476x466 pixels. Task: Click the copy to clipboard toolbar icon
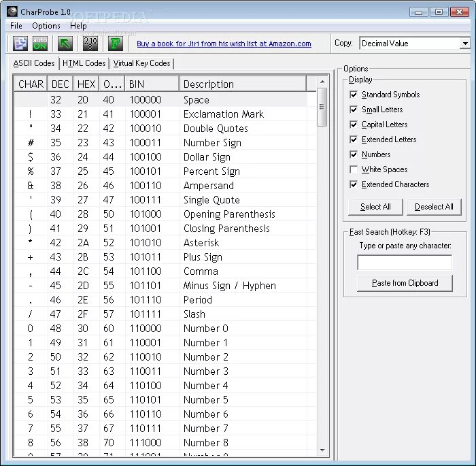(20, 44)
